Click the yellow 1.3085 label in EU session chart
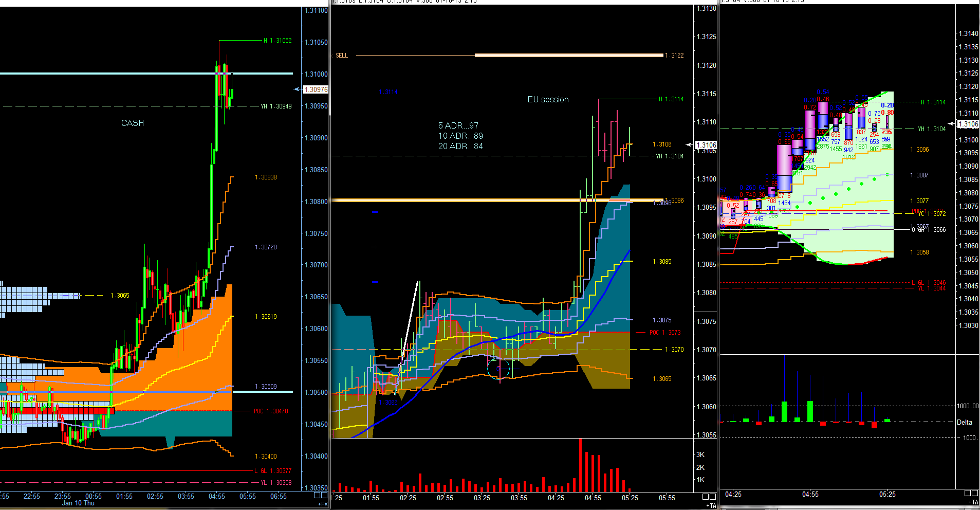Image resolution: width=980 pixels, height=510 pixels. (x=662, y=262)
